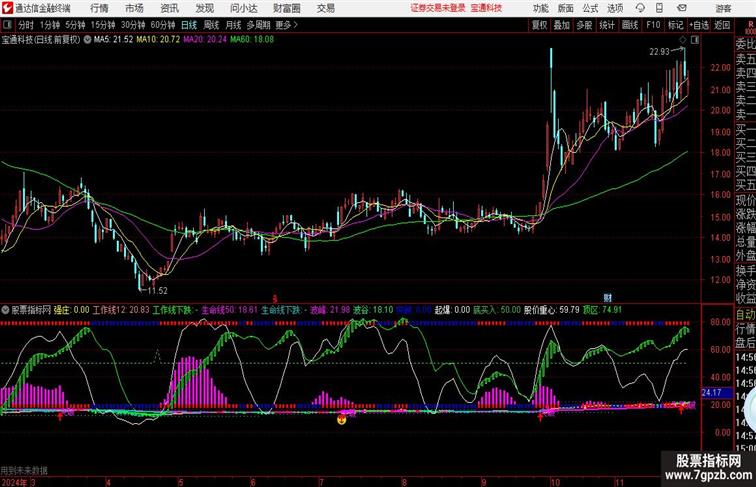Click 证券交易未登录 login link
This screenshot has width=756, height=487.
[438, 8]
